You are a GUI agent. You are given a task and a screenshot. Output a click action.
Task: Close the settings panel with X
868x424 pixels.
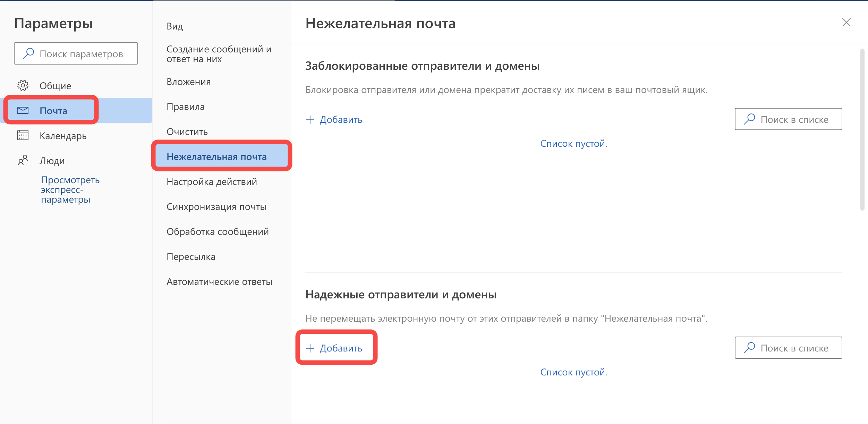[x=846, y=23]
